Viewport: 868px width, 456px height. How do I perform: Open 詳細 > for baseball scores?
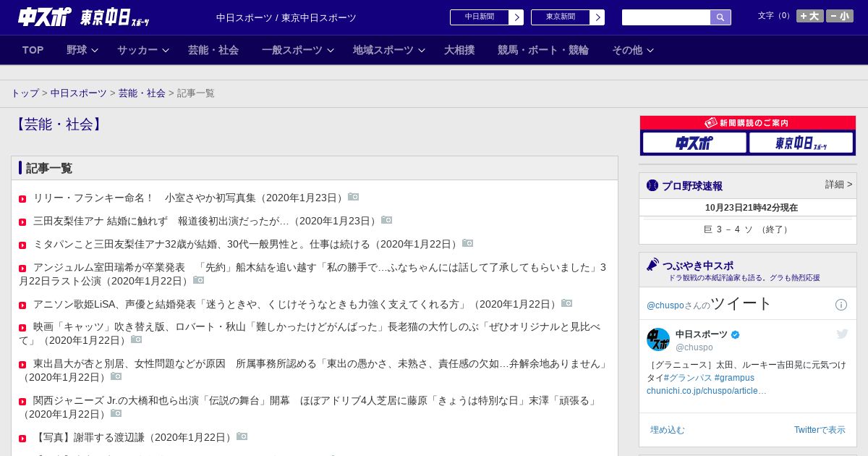click(839, 185)
